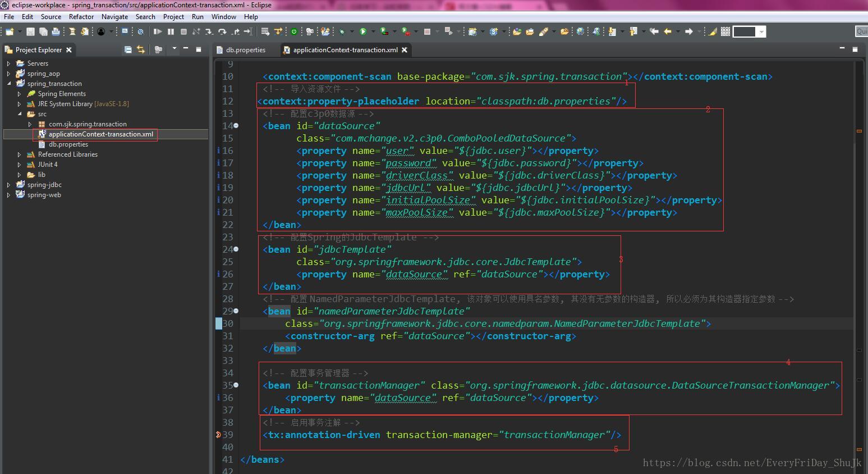The image size is (868, 474).
Task: Select JRE System Library node
Action: 83,104
